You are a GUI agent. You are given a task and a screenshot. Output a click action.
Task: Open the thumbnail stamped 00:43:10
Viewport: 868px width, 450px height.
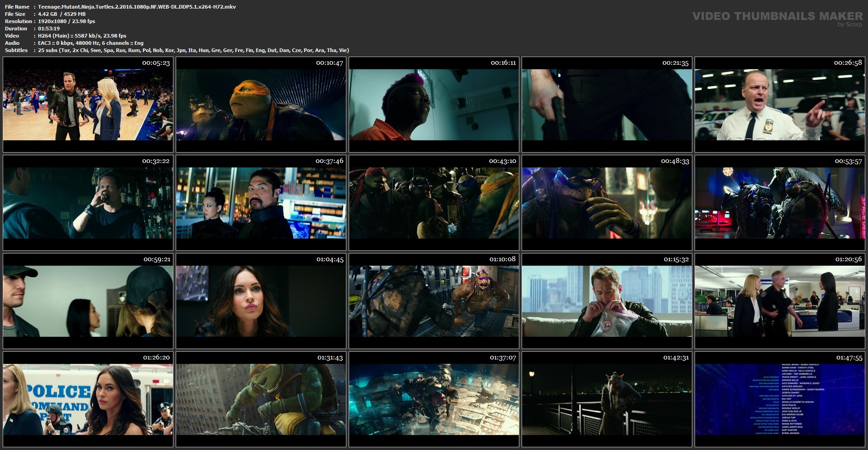(x=434, y=203)
